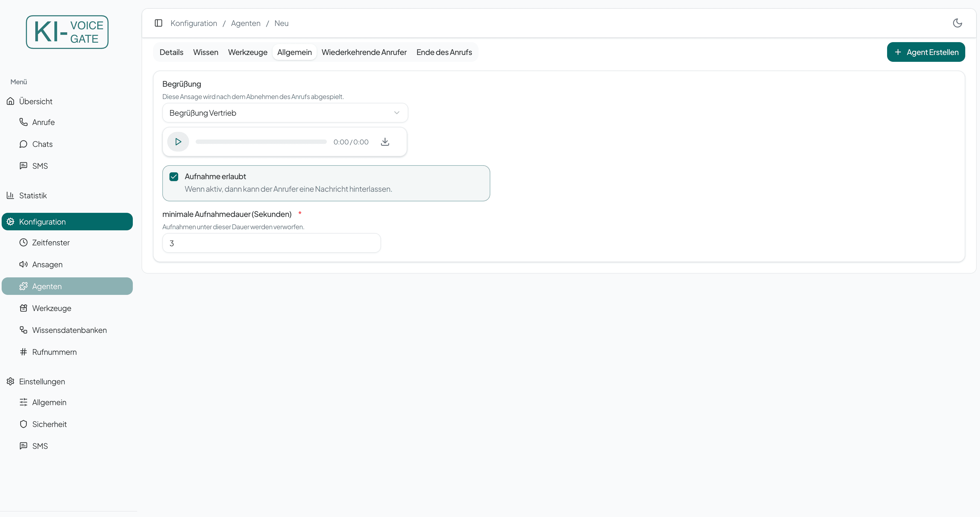Open Anrufe phone icon in sidebar
The image size is (980, 517).
point(24,122)
